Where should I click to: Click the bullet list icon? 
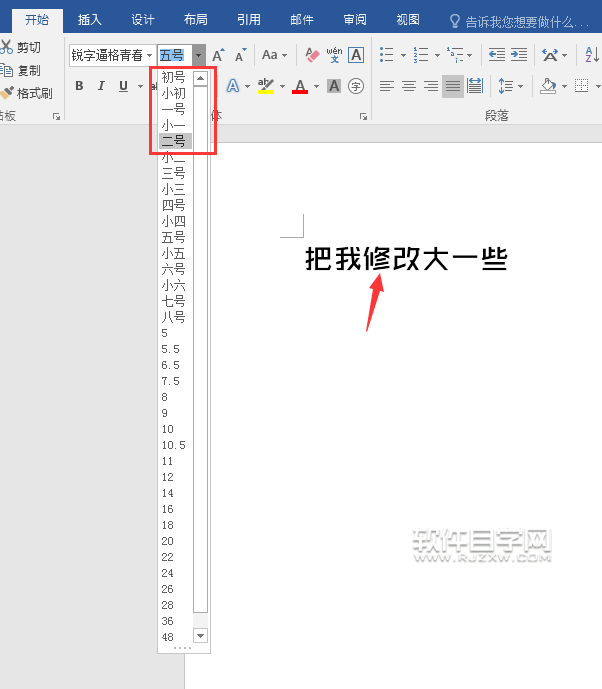387,55
